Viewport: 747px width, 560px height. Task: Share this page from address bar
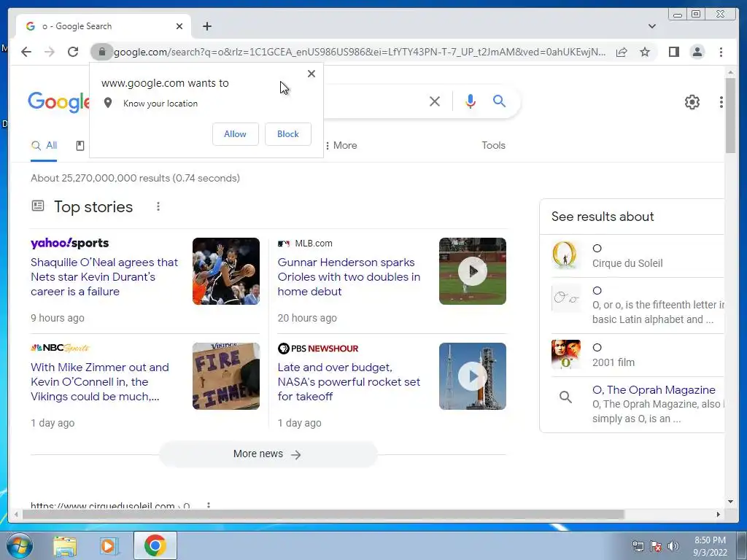622,52
